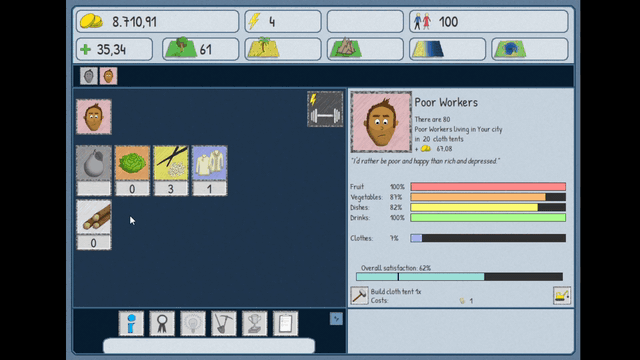This screenshot has width=640, height=360.
Task: Switch to the grey-faced population tab
Action: click(89, 76)
